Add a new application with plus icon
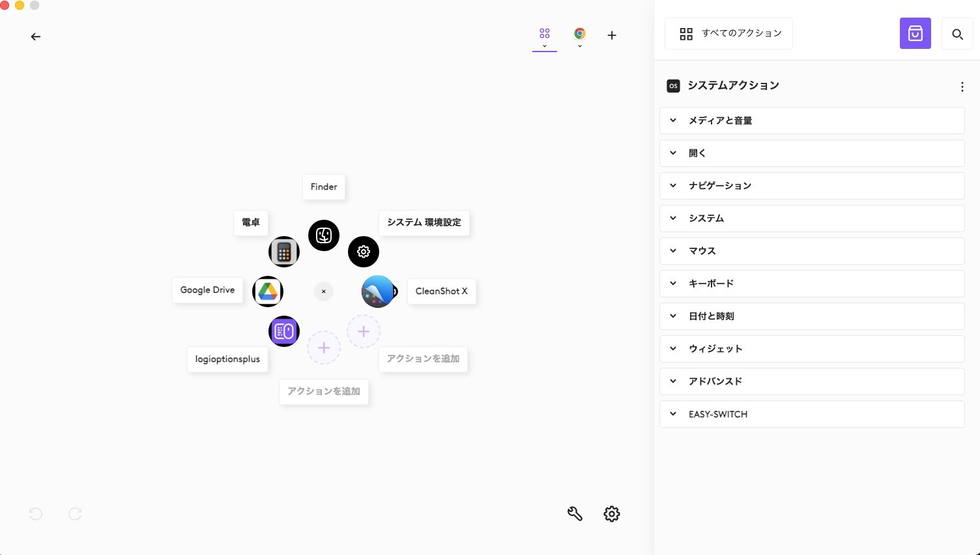 tap(612, 35)
